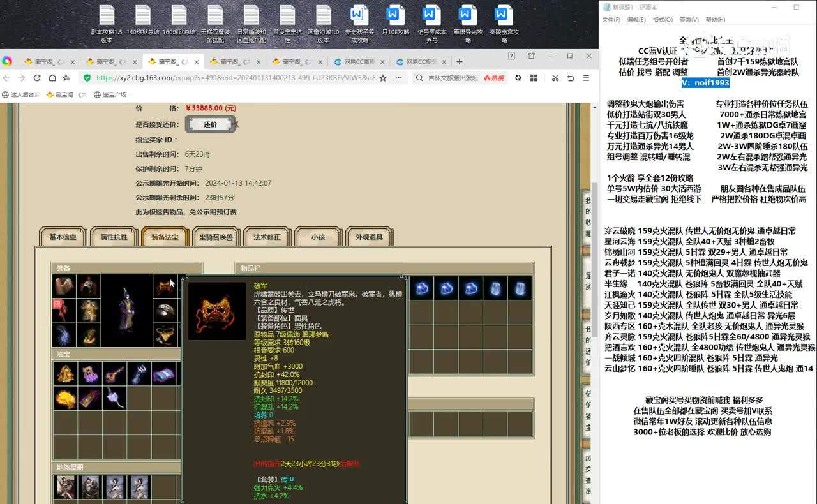Focus the browser search box
This screenshot has width=817, height=504.
coord(453,78)
